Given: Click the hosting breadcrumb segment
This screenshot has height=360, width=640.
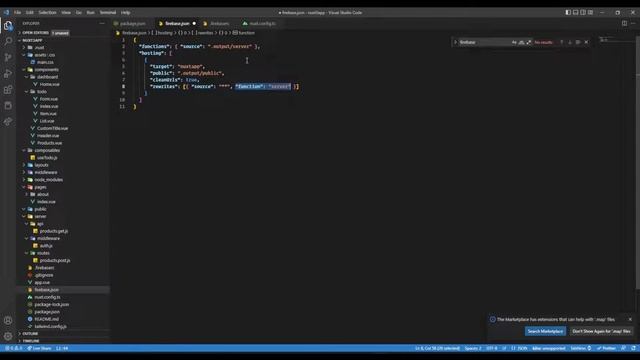Looking at the screenshot, I should (163, 33).
